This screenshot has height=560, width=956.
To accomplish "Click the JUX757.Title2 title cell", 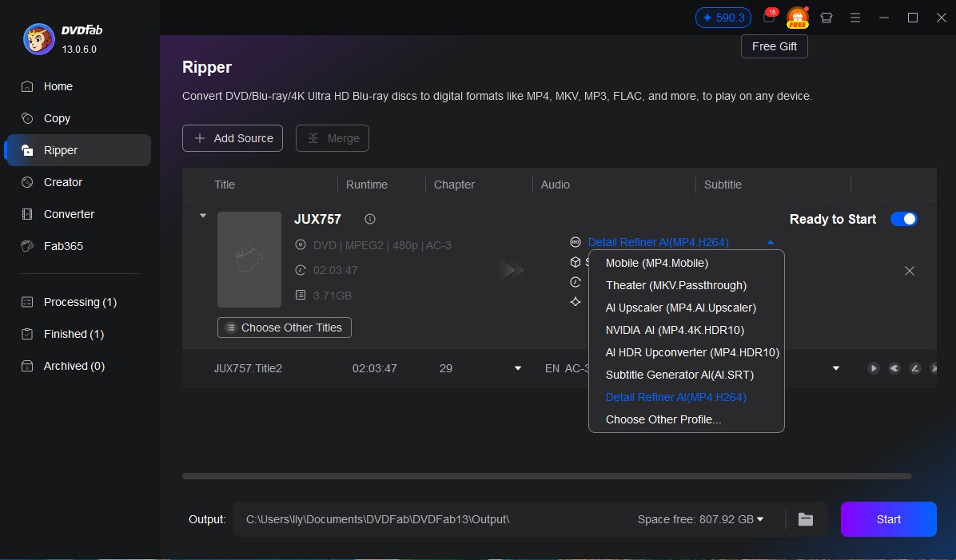I will [248, 368].
